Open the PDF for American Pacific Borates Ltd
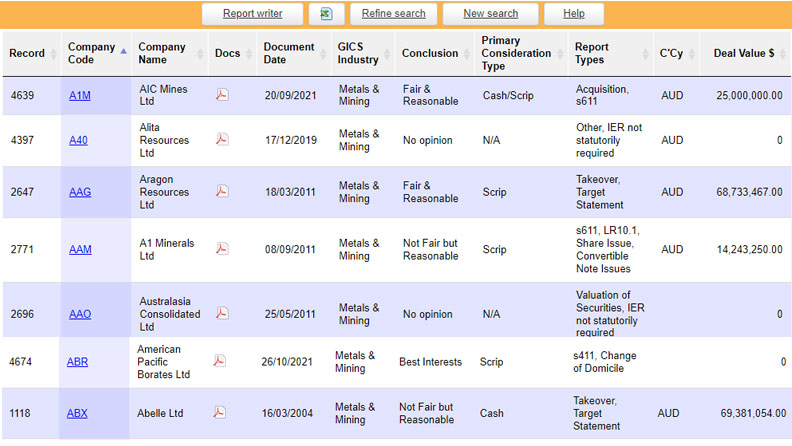Image resolution: width=792 pixels, height=446 pixels. pos(219,361)
